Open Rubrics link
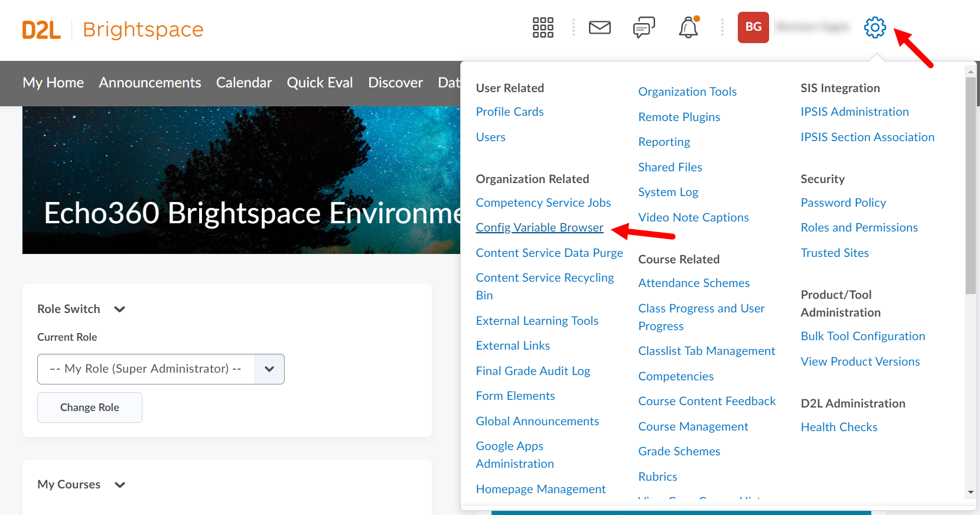 coord(657,477)
